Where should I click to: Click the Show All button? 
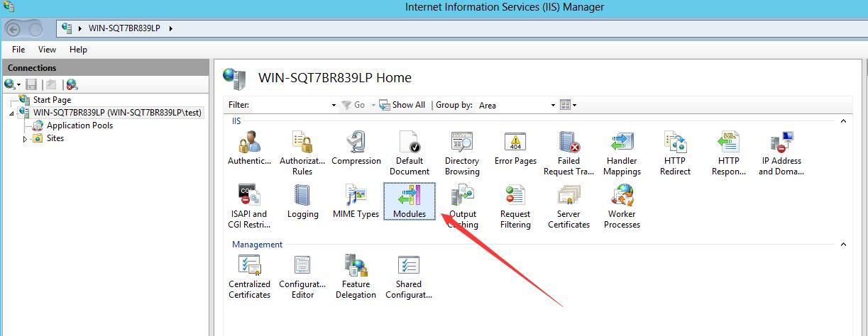pos(402,105)
